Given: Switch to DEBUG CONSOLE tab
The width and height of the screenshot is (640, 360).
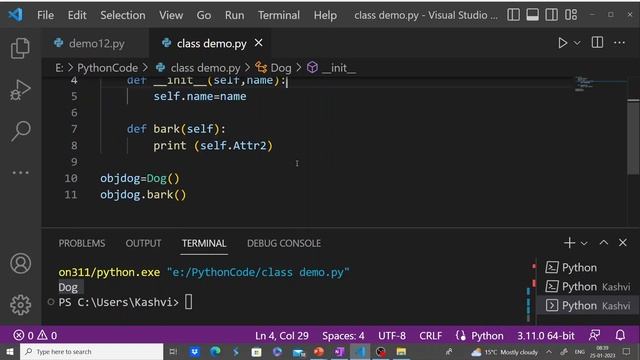Looking at the screenshot, I should click(x=284, y=243).
